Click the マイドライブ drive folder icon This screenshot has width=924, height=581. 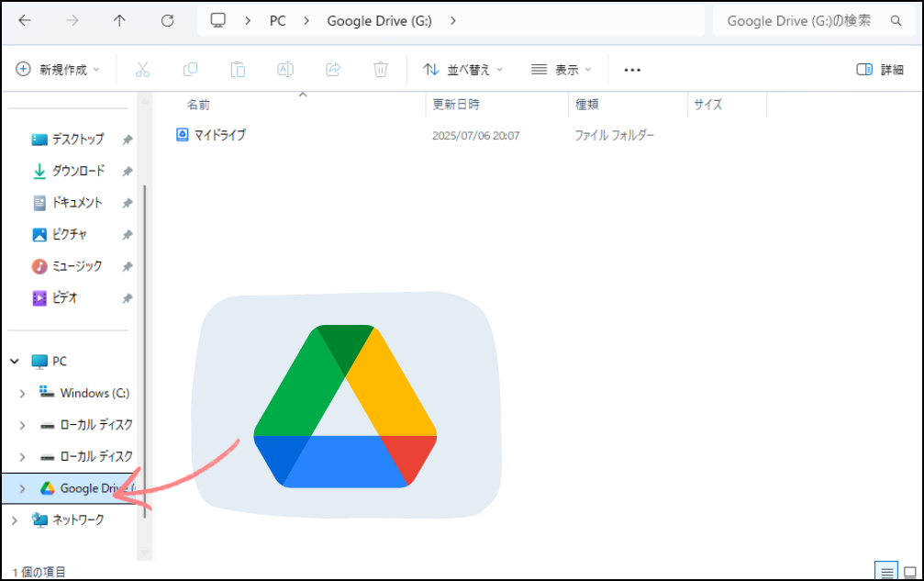click(x=182, y=135)
